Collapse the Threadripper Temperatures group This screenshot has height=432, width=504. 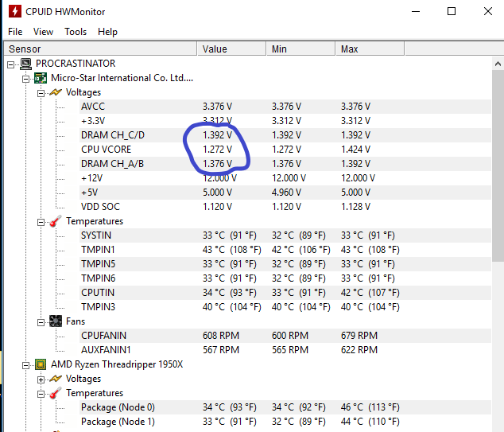click(x=41, y=394)
